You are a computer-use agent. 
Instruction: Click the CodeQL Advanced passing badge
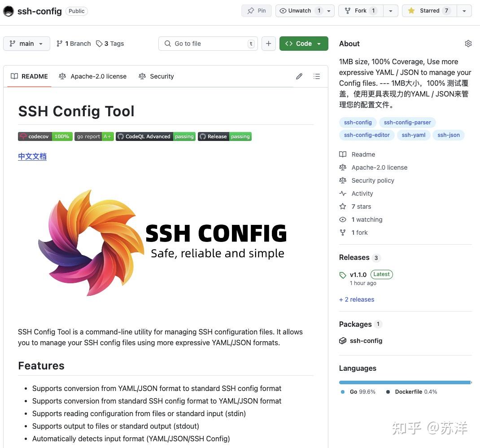(156, 136)
